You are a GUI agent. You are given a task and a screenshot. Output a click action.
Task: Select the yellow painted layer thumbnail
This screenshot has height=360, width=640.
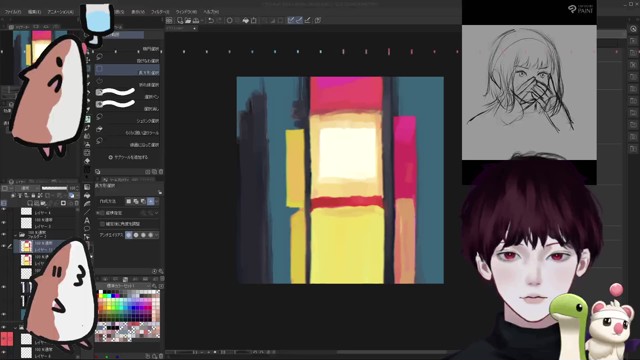pyautogui.click(x=26, y=246)
